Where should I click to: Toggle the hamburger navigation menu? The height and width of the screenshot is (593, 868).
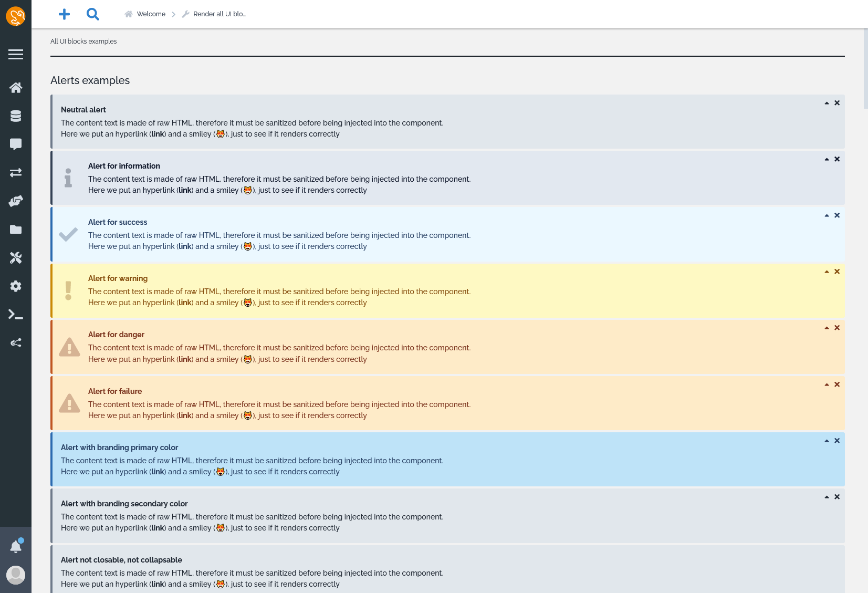coord(16,55)
